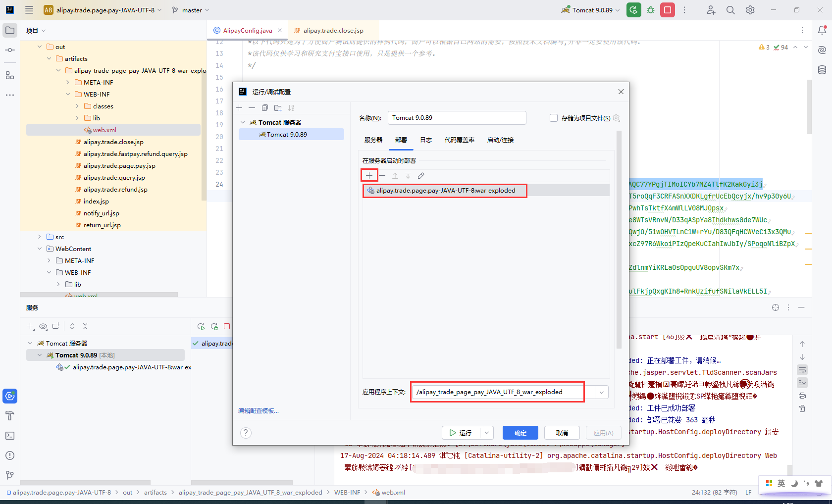Stop the running Tomcat server
The image size is (832, 504).
[668, 10]
